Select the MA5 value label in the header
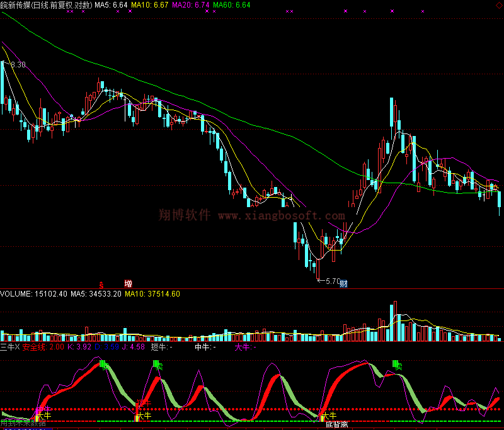504x430 pixels. click(111, 5)
